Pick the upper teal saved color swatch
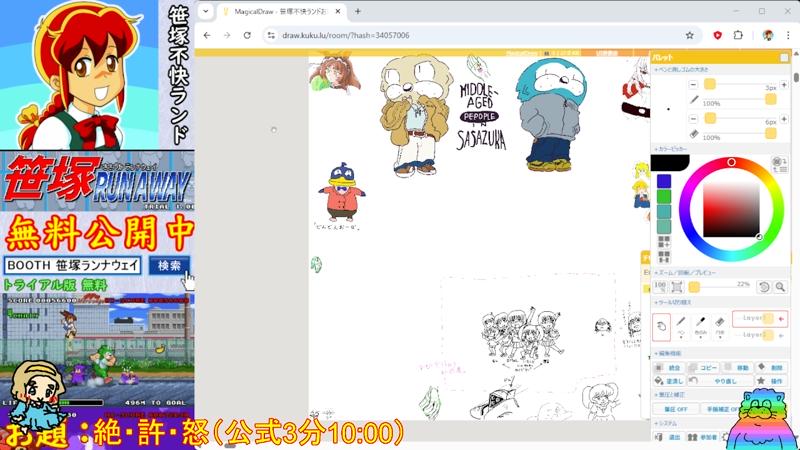The height and width of the screenshot is (450, 800). [x=664, y=211]
